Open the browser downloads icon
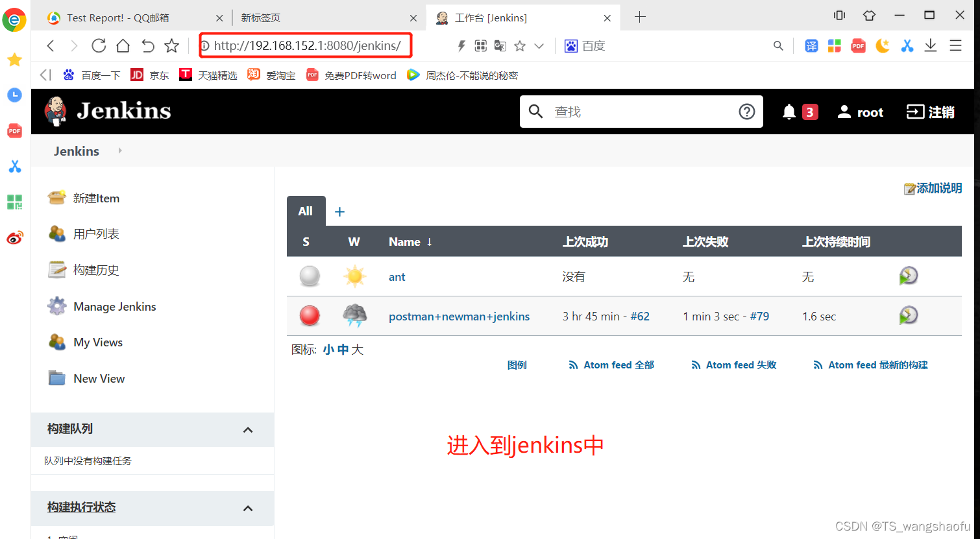The height and width of the screenshot is (539, 980). 931,45
